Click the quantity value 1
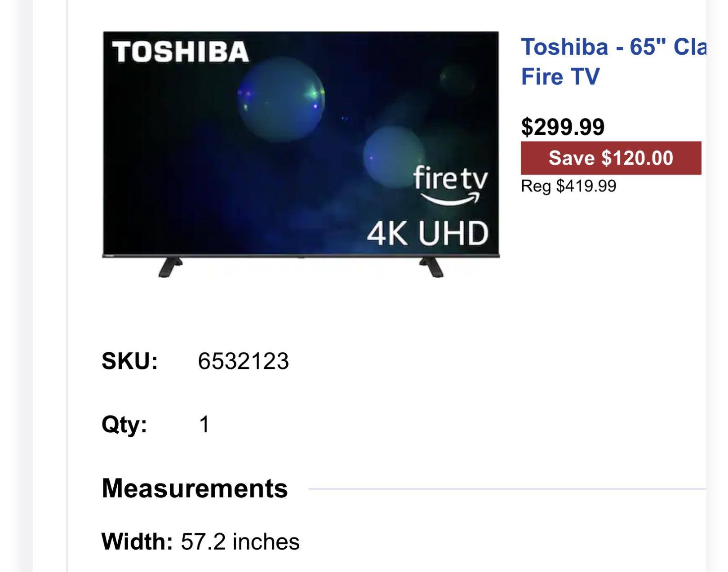The image size is (728, 572). 204,424
